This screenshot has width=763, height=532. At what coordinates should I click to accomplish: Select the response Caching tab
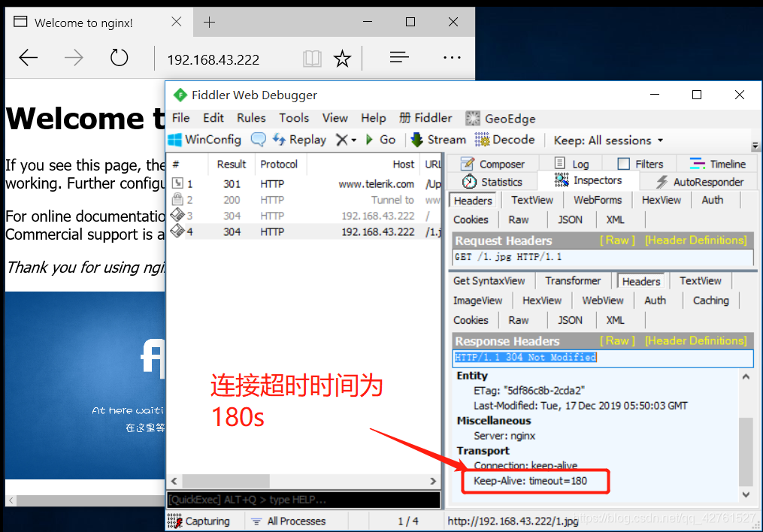coord(710,301)
